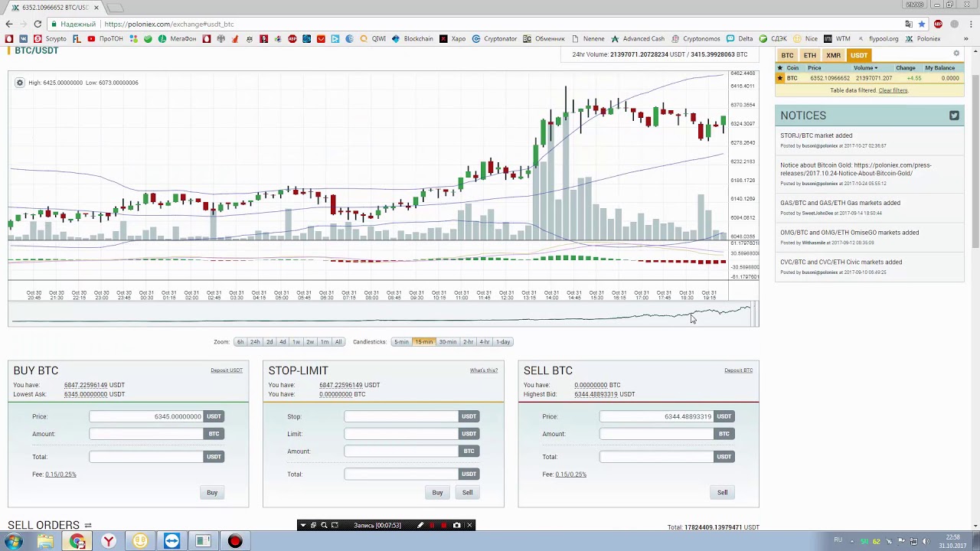Screen dimensions: 980x551
Task: Open the recorder toolbar dropdown arrow
Action: tap(302, 525)
